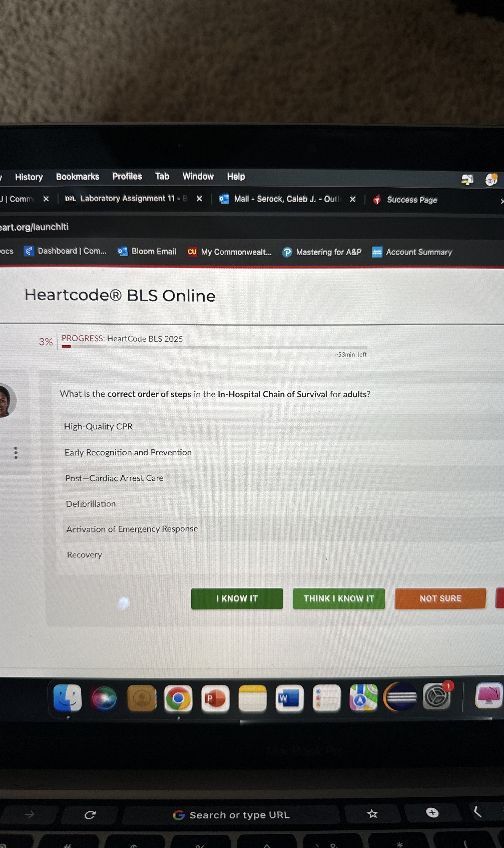Open Eclipse app in the dock

[x=400, y=697]
